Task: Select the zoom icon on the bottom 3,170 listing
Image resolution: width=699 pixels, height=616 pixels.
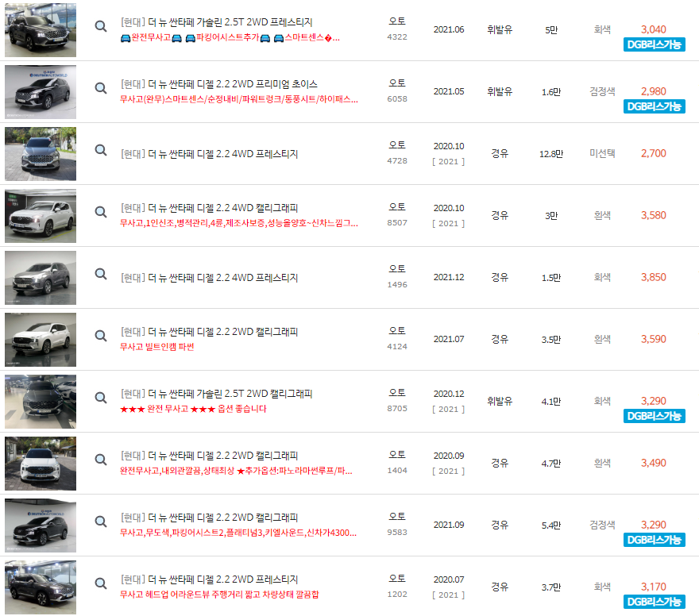Action: pyautogui.click(x=100, y=583)
